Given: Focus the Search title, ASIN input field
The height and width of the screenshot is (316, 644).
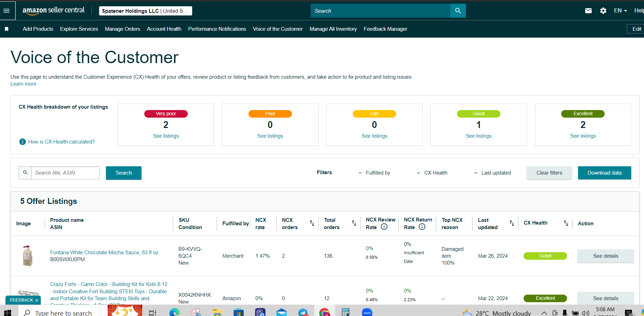Looking at the screenshot, I should (x=66, y=173).
